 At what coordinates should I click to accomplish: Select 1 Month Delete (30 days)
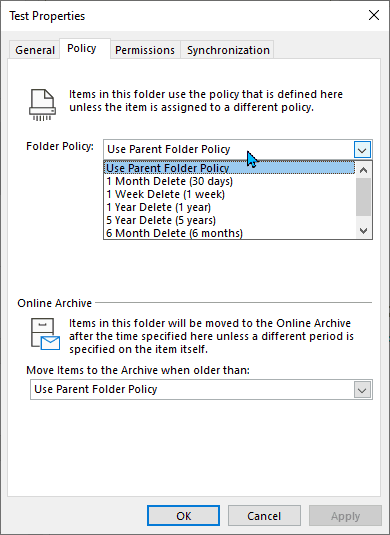pos(229,181)
